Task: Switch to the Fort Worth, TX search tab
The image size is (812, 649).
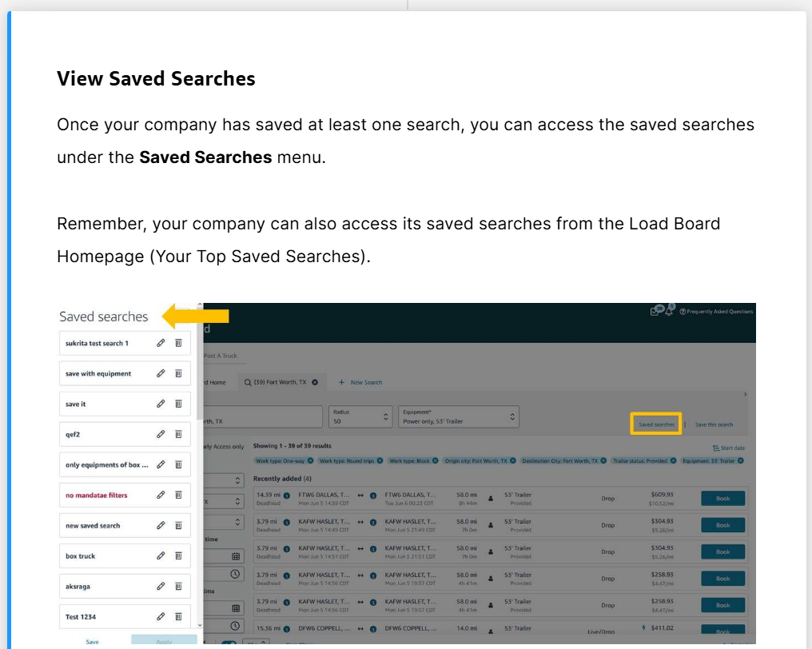Action: 281,382
